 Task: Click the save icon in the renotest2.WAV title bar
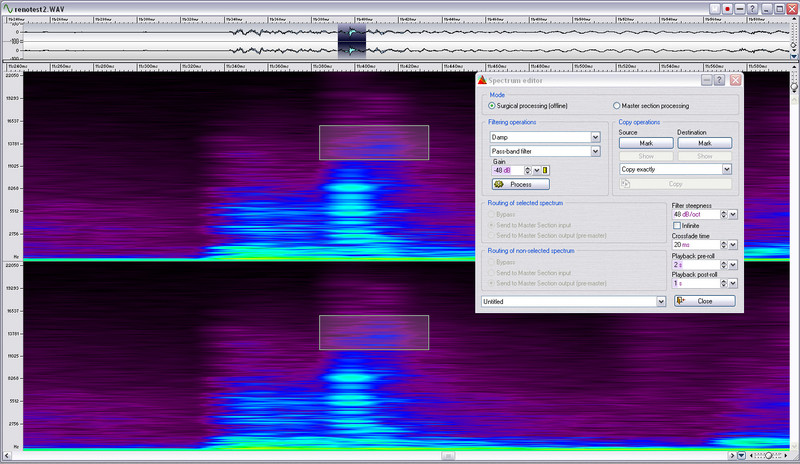click(715, 9)
